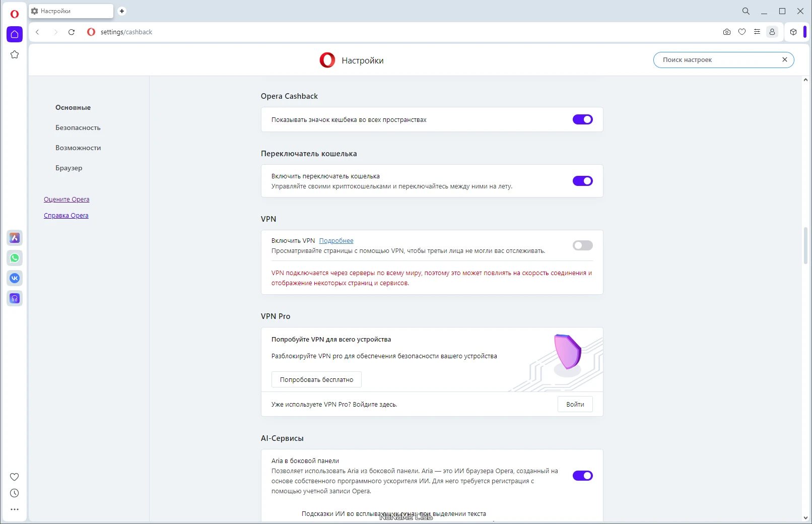Image resolution: width=812 pixels, height=524 pixels.
Task: Go back using the back arrow
Action: pyautogui.click(x=37, y=32)
